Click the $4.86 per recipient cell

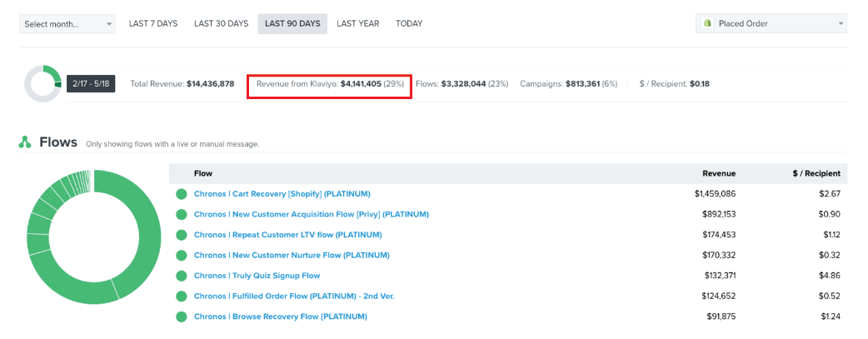(x=831, y=276)
